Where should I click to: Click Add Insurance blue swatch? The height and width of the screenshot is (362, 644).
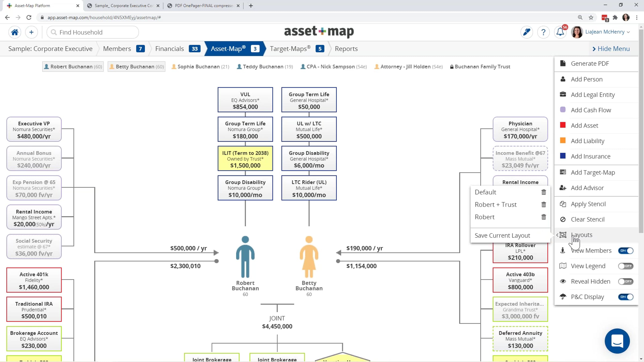(563, 156)
